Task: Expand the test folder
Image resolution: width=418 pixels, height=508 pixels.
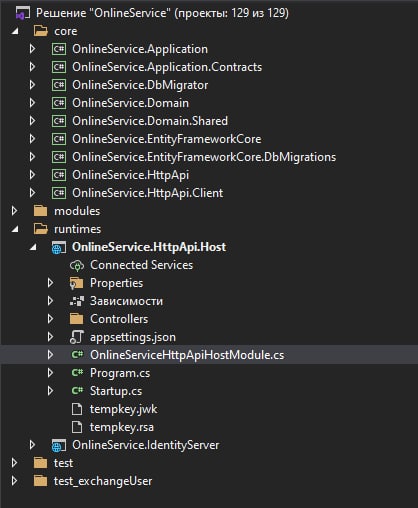Action: click(x=14, y=463)
